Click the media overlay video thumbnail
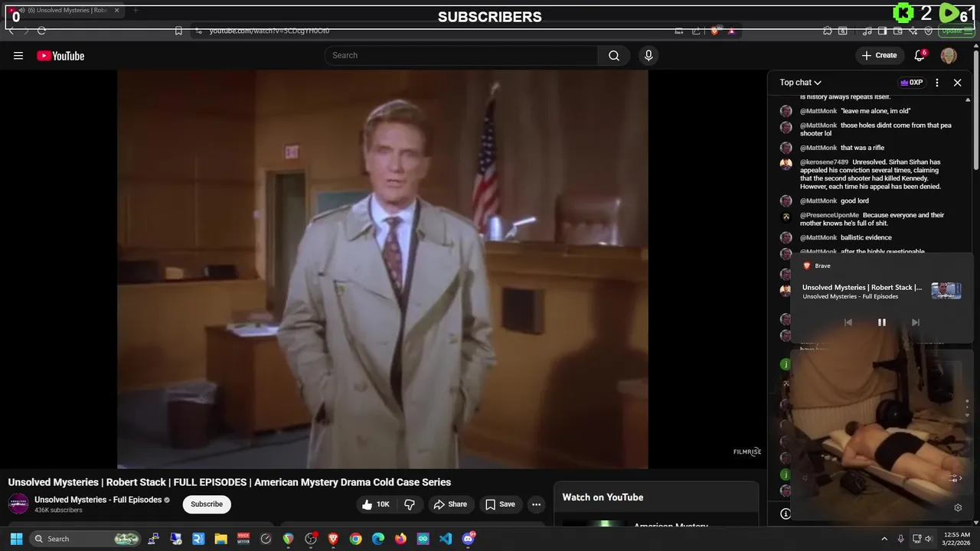 [x=946, y=291]
